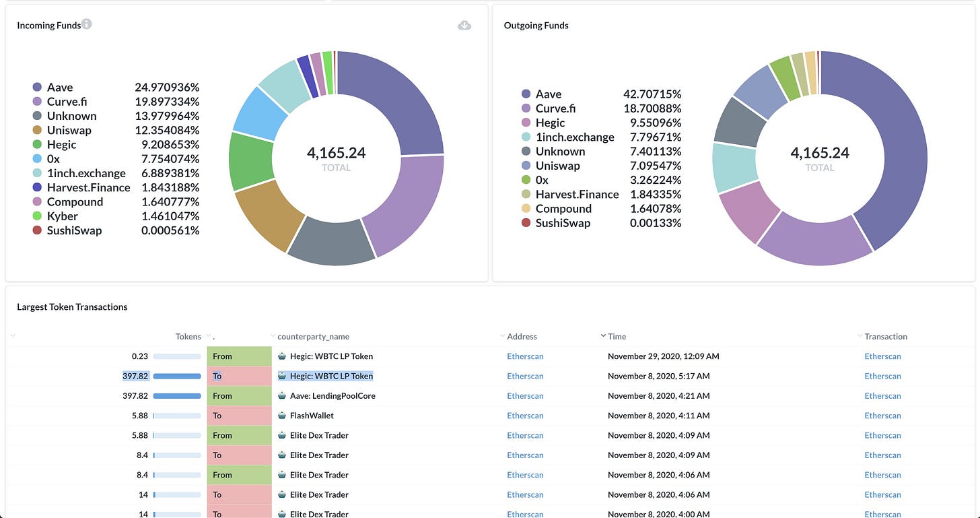This screenshot has width=980, height=518.
Task: Click the 0.23 token value cell
Action: [140, 356]
